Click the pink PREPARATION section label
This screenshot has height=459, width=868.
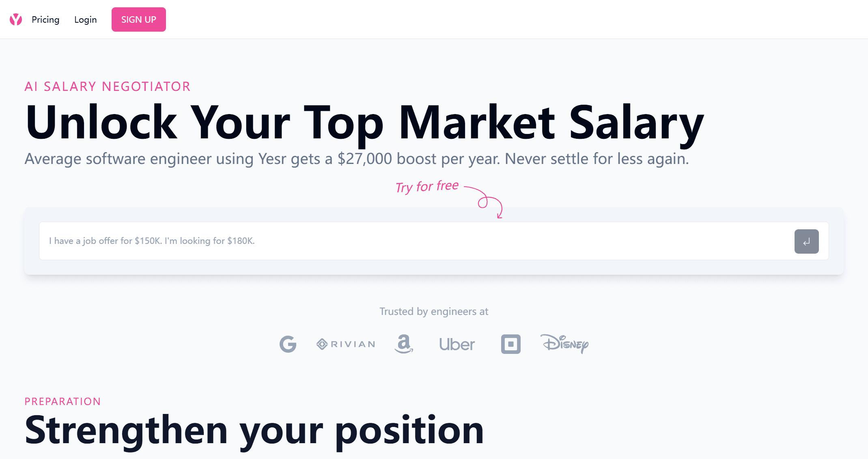point(62,401)
